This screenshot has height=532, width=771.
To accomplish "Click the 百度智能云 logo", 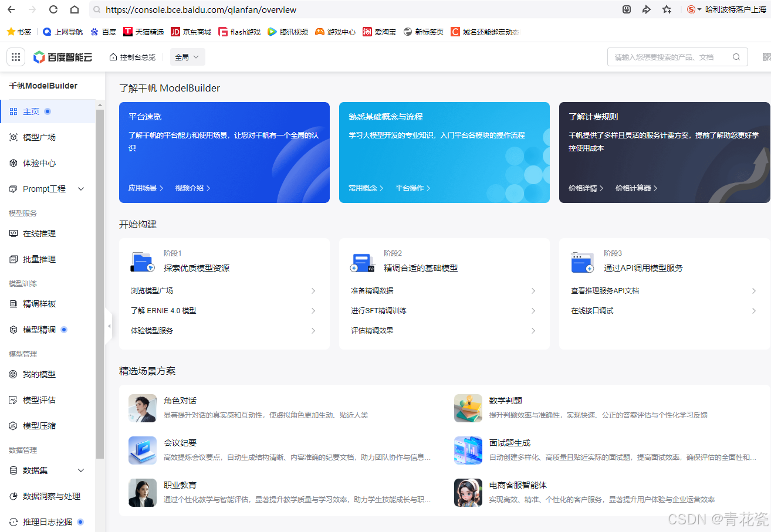I will pos(63,57).
